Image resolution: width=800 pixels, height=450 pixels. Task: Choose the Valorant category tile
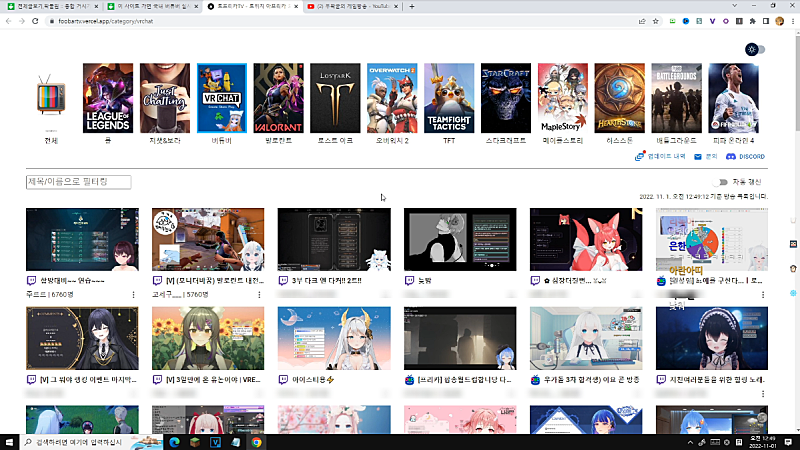(279, 98)
